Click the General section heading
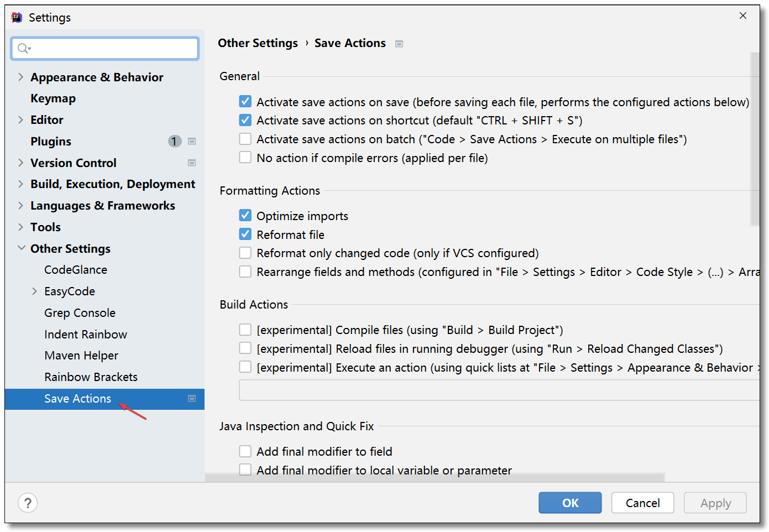 coord(239,76)
